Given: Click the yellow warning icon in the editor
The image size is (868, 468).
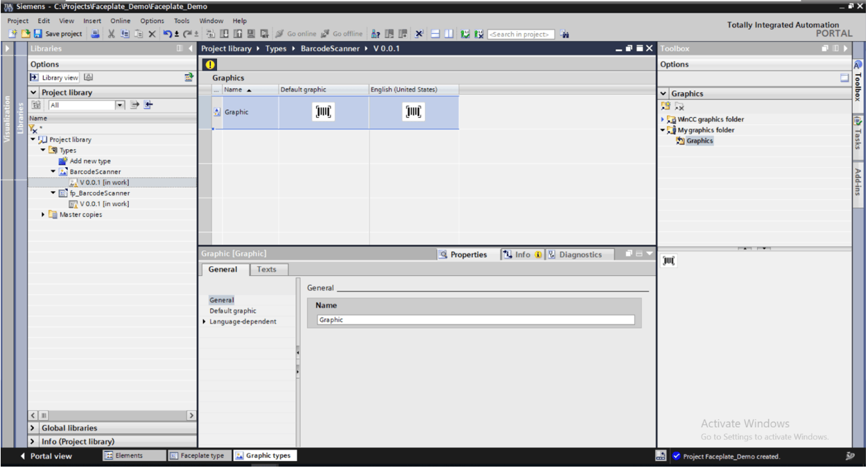Looking at the screenshot, I should (210, 64).
